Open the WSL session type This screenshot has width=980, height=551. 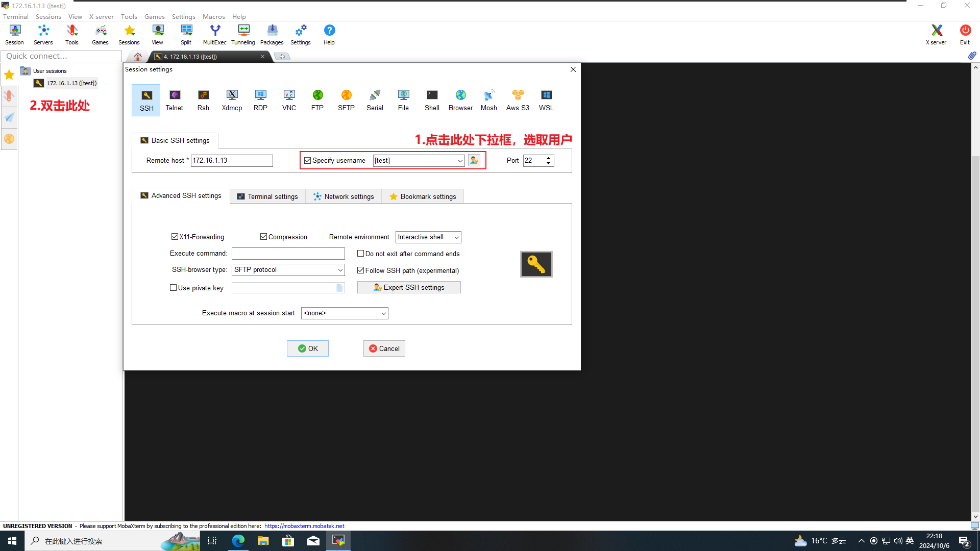pyautogui.click(x=546, y=100)
